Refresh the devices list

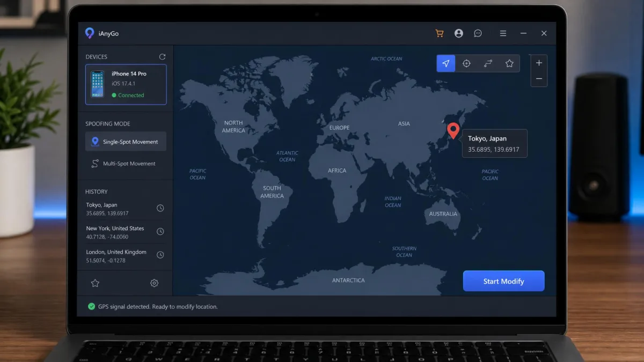click(162, 56)
